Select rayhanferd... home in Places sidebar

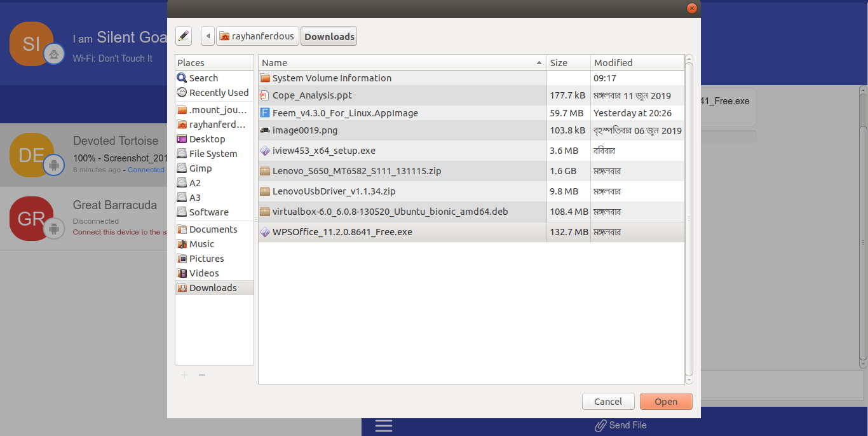(x=214, y=125)
